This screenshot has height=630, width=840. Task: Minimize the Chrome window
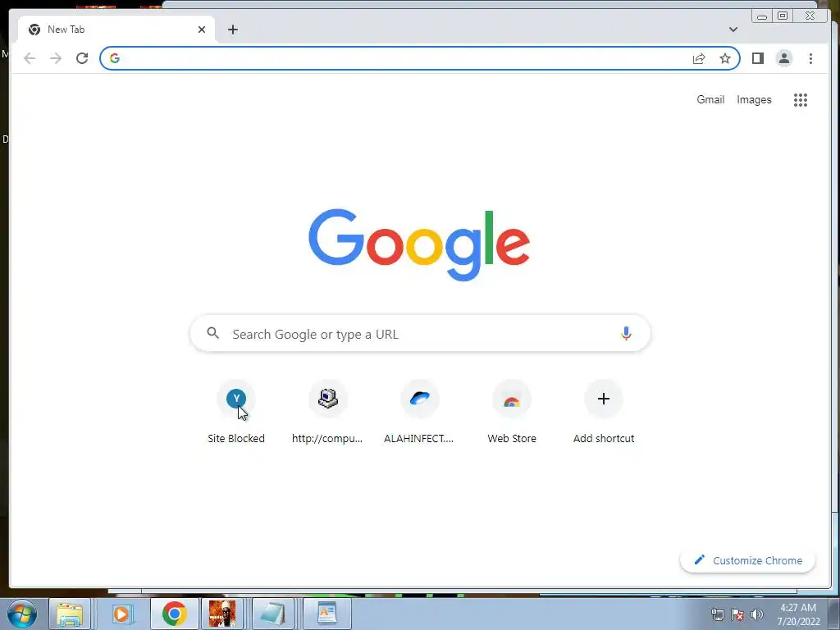(x=762, y=16)
